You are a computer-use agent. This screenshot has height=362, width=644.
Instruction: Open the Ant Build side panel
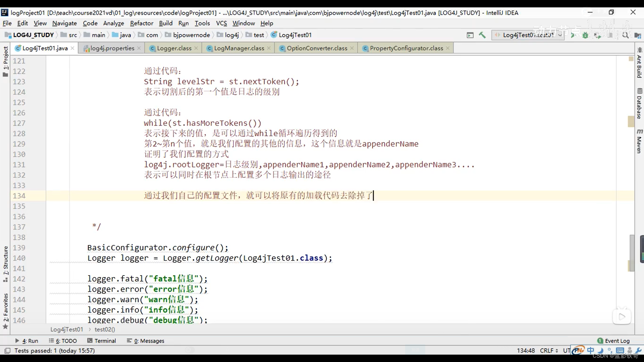(639, 63)
